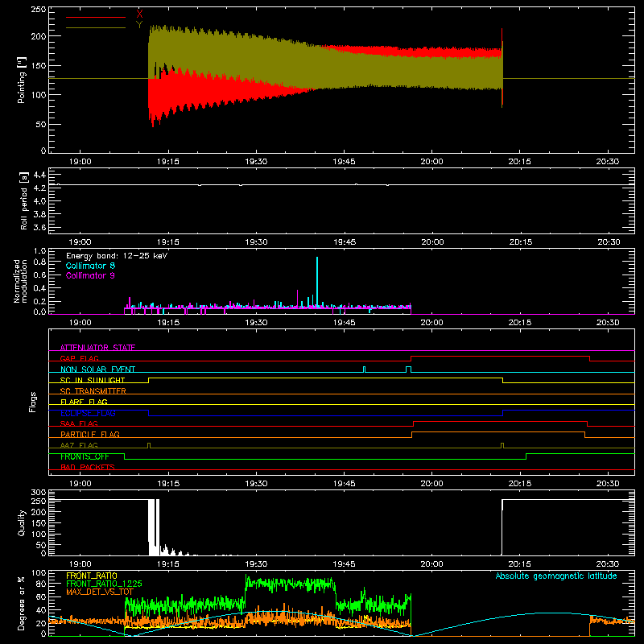Click the 'Flags' panel axis title
Viewport: 644px width, 644px height.
(x=33, y=402)
